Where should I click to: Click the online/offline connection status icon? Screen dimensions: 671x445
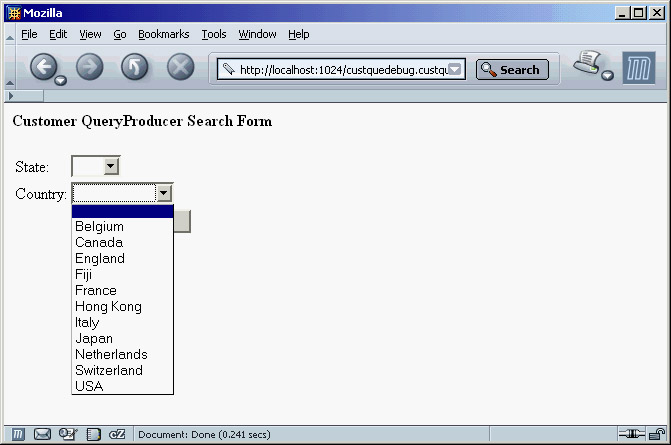[x=632, y=434]
